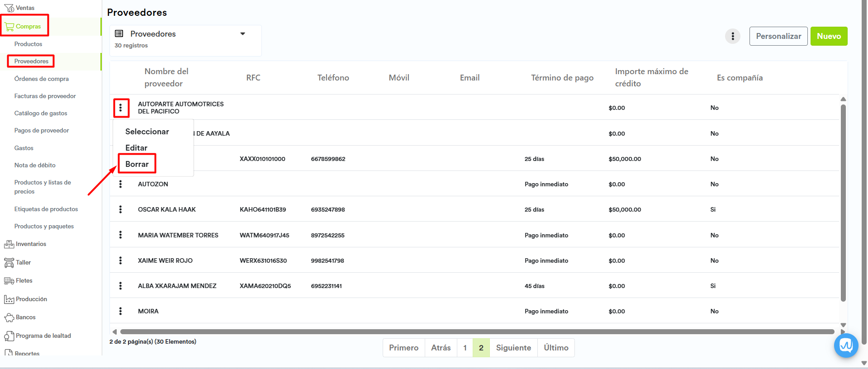This screenshot has height=369, width=868.
Task: Click the Ventas sidebar icon
Action: [9, 8]
